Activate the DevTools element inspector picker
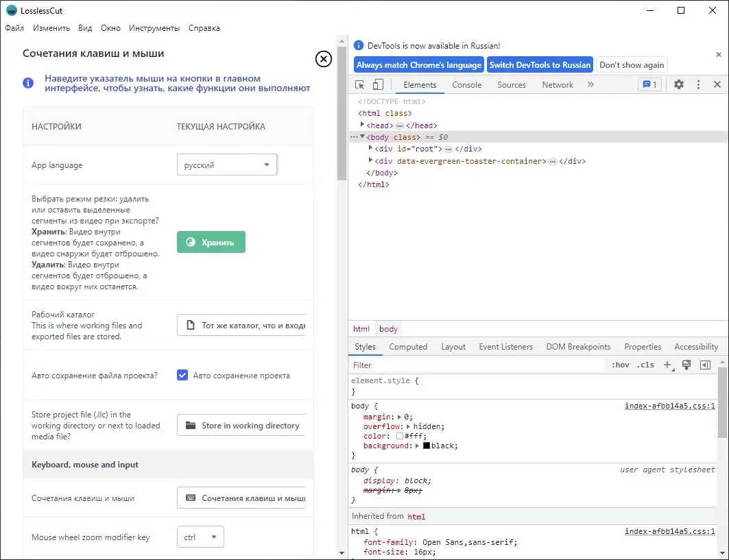 coord(360,85)
